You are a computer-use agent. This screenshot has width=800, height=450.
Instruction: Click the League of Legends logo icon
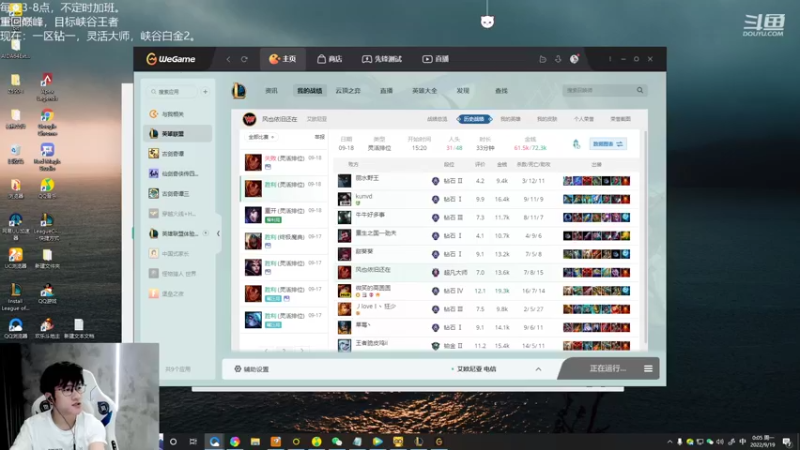click(x=239, y=91)
